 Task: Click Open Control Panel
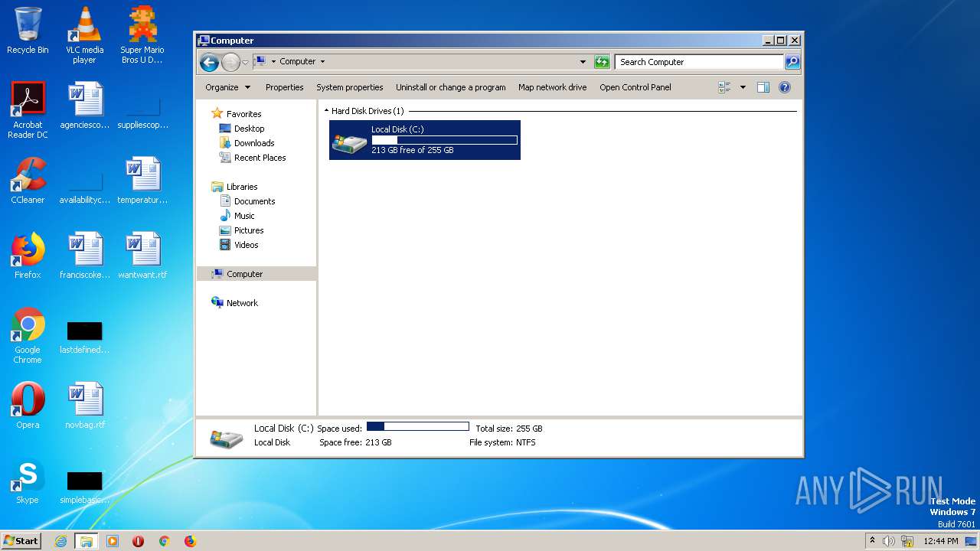click(x=635, y=87)
